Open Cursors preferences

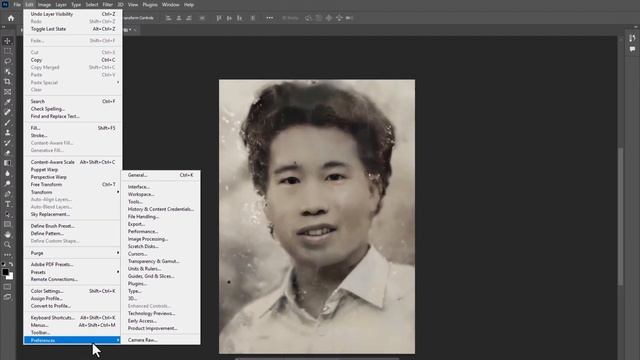tap(161, 254)
